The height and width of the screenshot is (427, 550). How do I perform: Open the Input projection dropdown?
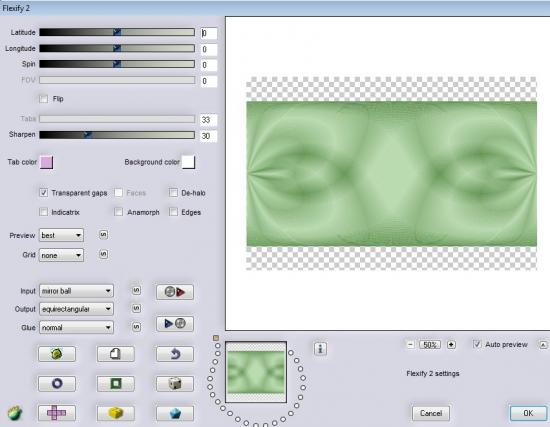coord(76,291)
